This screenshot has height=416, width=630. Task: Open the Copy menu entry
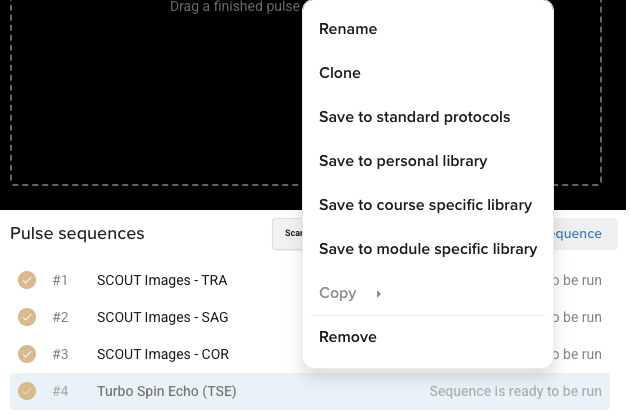coord(338,293)
